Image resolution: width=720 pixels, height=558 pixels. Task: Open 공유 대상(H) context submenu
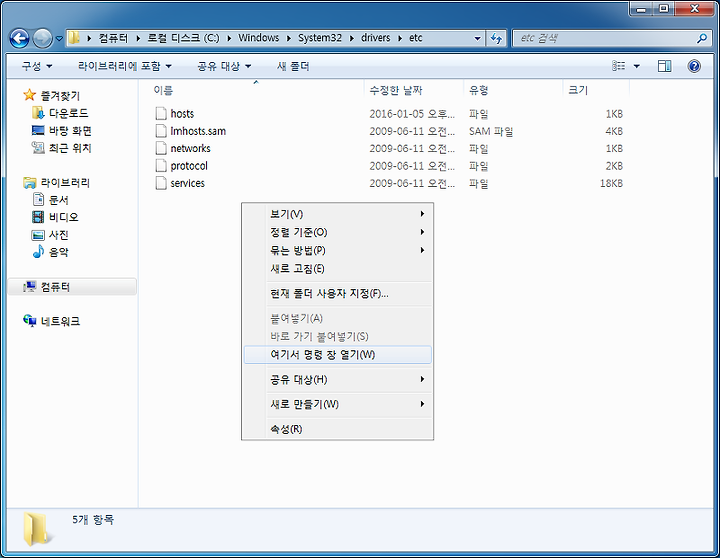338,379
